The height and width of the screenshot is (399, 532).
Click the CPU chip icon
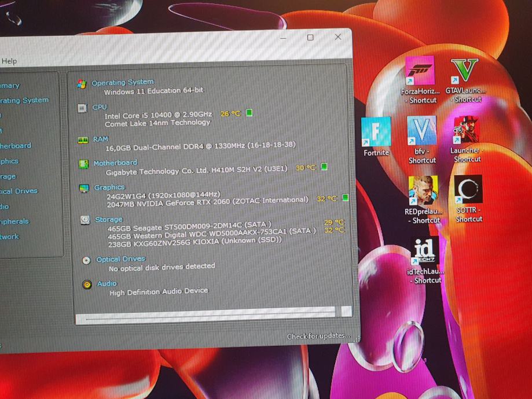click(x=82, y=108)
